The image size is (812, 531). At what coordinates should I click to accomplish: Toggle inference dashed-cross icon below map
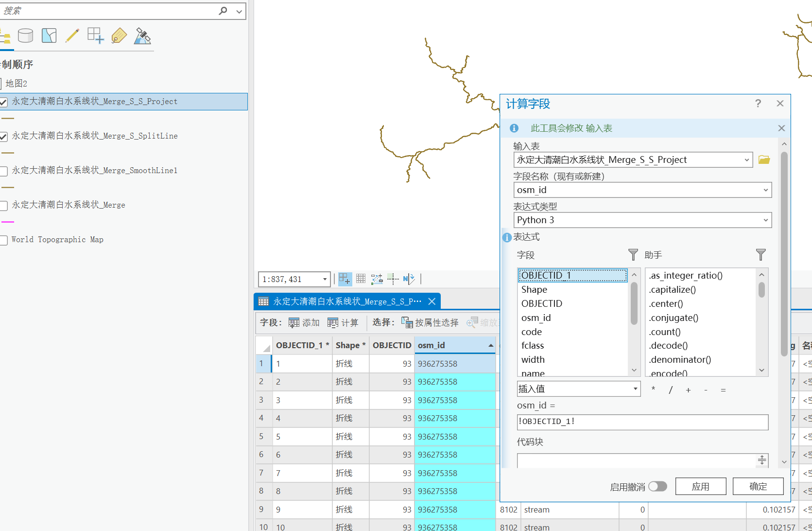[x=393, y=279]
